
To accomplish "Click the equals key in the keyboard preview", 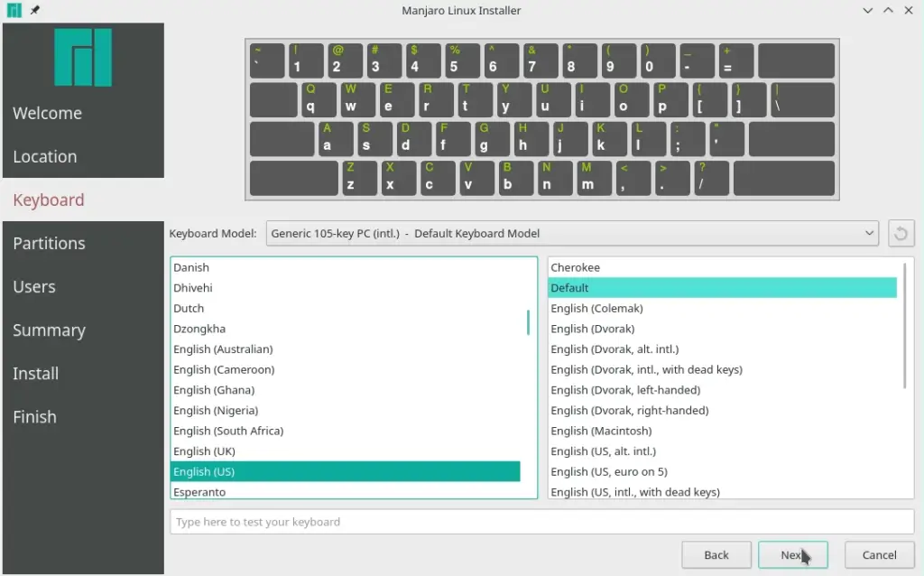I will (736, 60).
